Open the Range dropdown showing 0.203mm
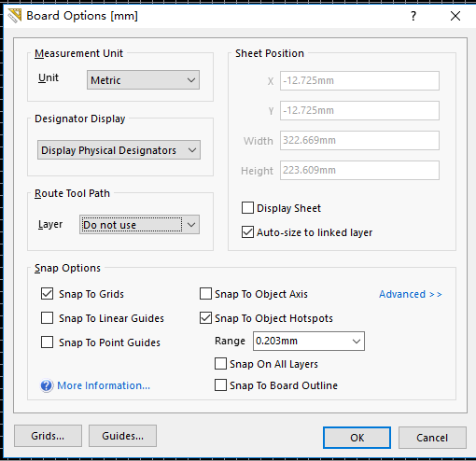476x461 pixels. tap(309, 341)
